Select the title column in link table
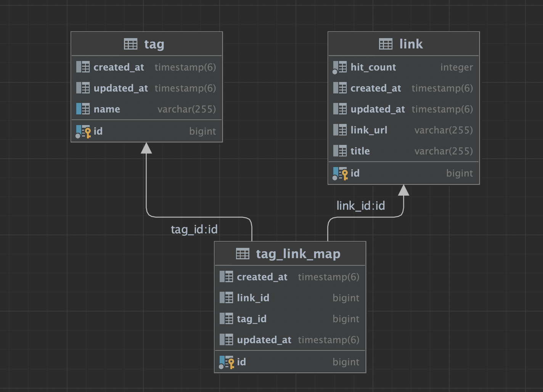This screenshot has width=543, height=392. pyautogui.click(x=404, y=151)
